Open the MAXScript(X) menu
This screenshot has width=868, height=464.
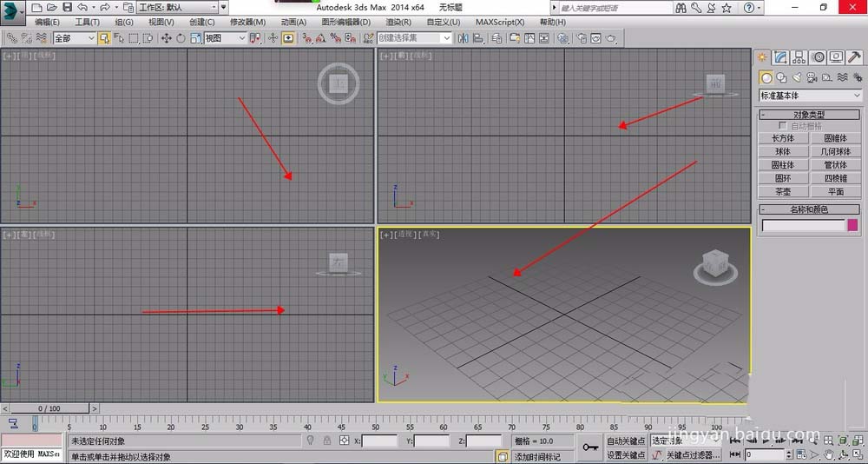(x=500, y=23)
